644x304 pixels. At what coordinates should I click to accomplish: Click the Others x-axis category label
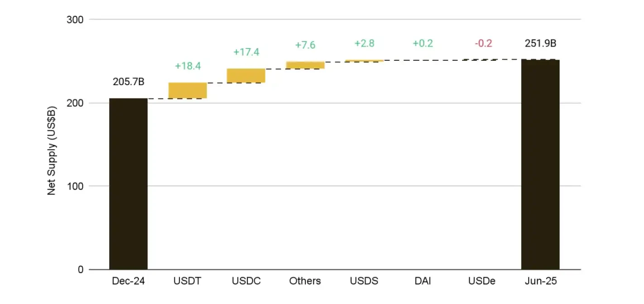coord(305,281)
